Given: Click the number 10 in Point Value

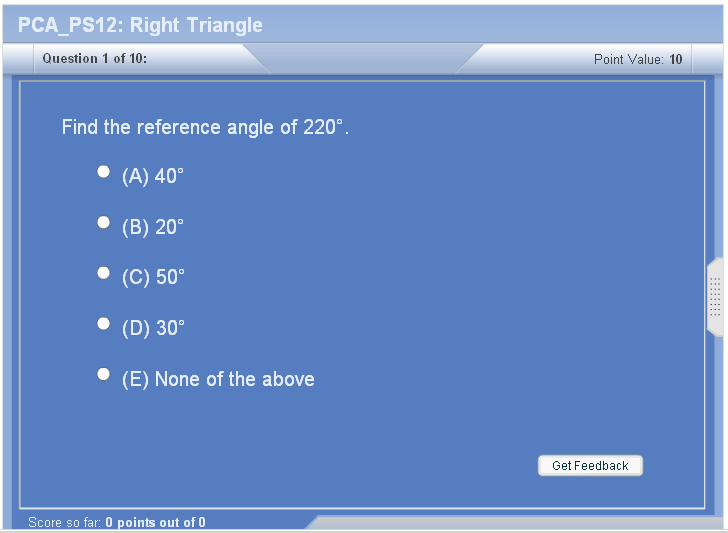Looking at the screenshot, I should tap(676, 59).
